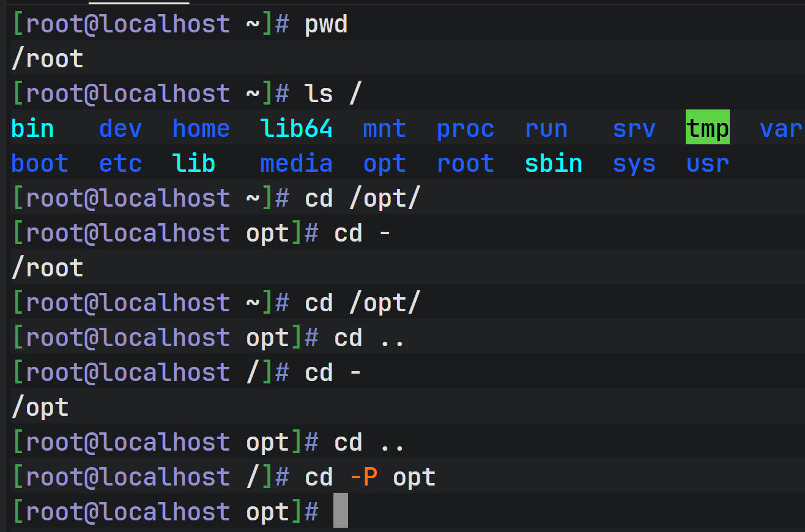Image resolution: width=805 pixels, height=532 pixels.
Task: Click the media directory in the listing
Action: point(297,163)
